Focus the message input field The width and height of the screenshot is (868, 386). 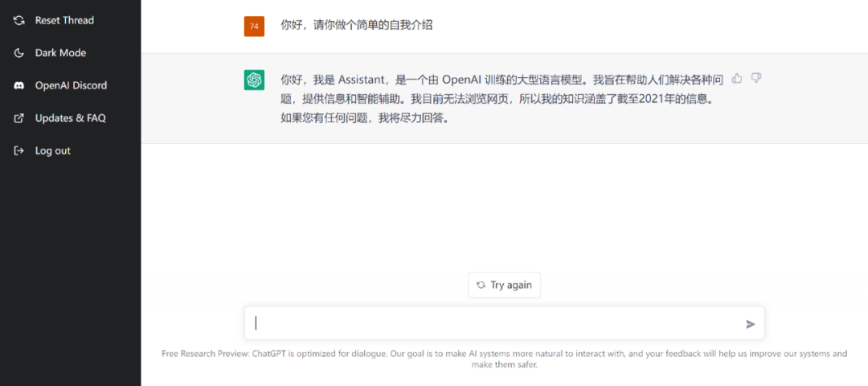pos(504,323)
